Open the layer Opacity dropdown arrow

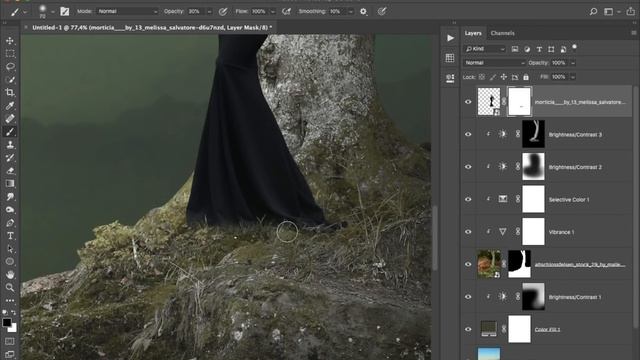573,63
